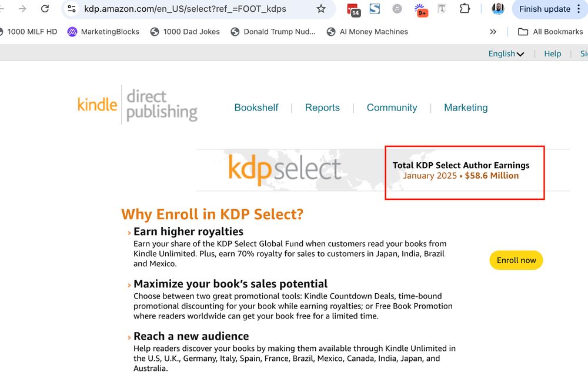Open the Reports tab
The height and width of the screenshot is (372, 588).
(322, 108)
